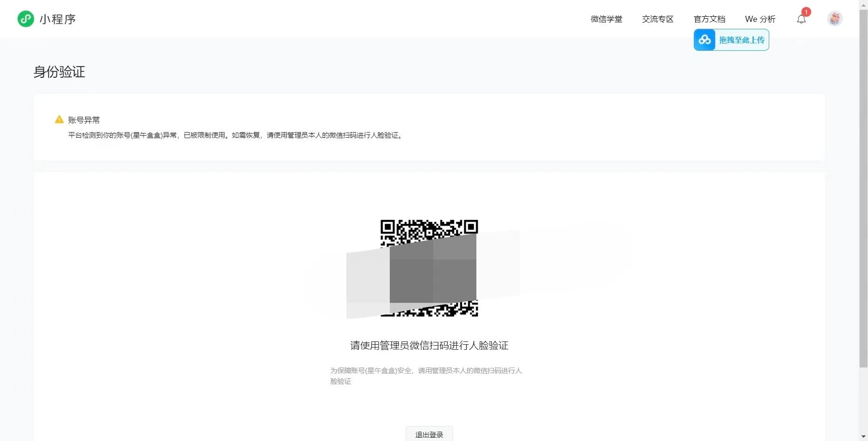Click the vertical scrollbar thumb
Image resolution: width=868 pixels, height=441 pixels.
863,187
